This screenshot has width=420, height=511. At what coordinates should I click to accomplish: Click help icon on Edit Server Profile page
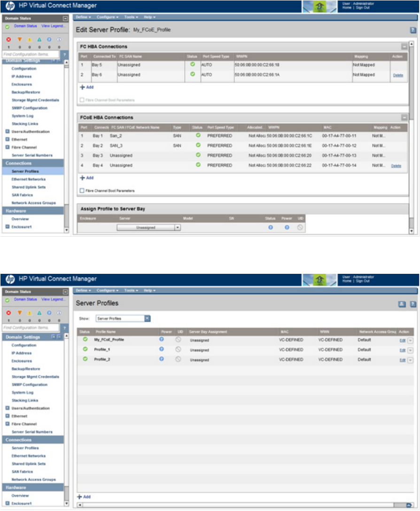tap(413, 30)
